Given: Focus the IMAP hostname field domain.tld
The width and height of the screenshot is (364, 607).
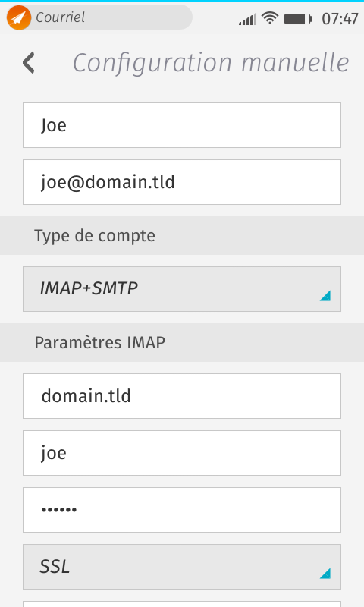Looking at the screenshot, I should click(x=182, y=396).
